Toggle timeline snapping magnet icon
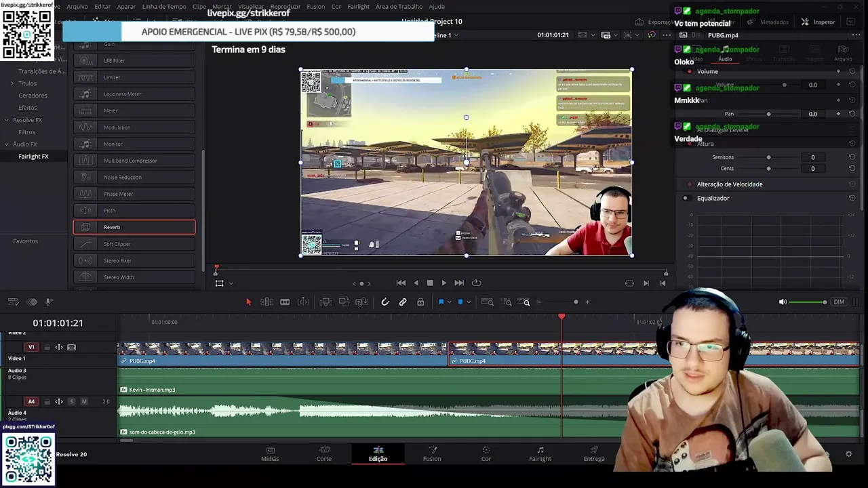 (x=385, y=302)
